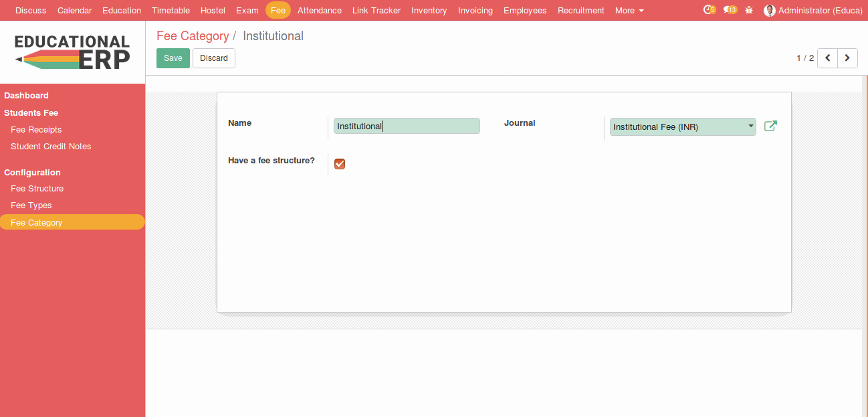Viewport: 868px width, 417px height.
Task: Open Journal external link icon
Action: click(x=770, y=126)
